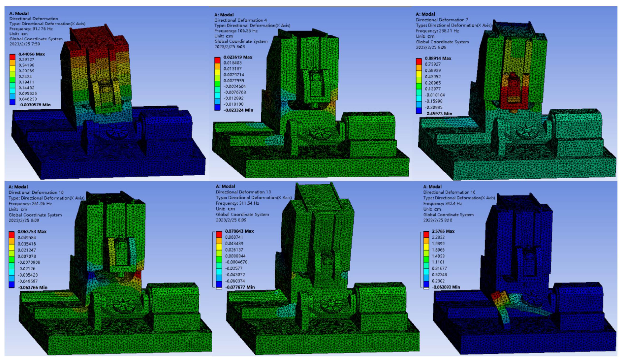Screen dimensions: 626x364
Task: Click blue swatch beside -0.0030578 Min
Action: [12, 102]
